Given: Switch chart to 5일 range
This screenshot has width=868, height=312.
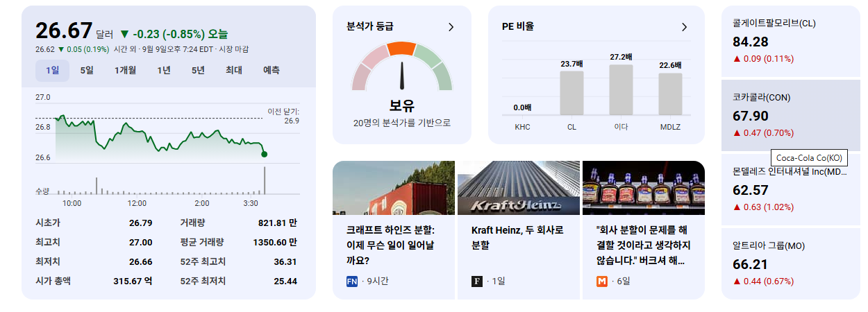Looking at the screenshot, I should pyautogui.click(x=87, y=70).
